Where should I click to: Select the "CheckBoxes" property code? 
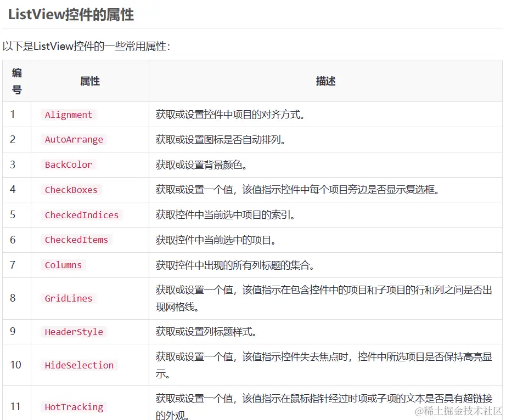pos(71,190)
